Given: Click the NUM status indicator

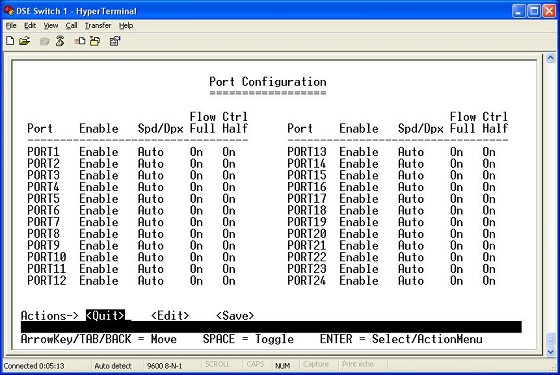Looking at the screenshot, I should (x=282, y=366).
